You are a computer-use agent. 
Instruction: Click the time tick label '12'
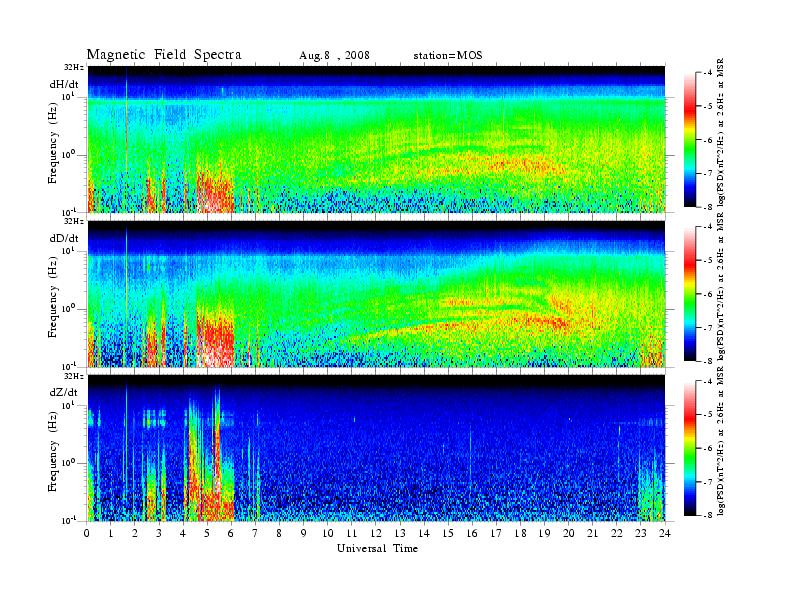376,533
